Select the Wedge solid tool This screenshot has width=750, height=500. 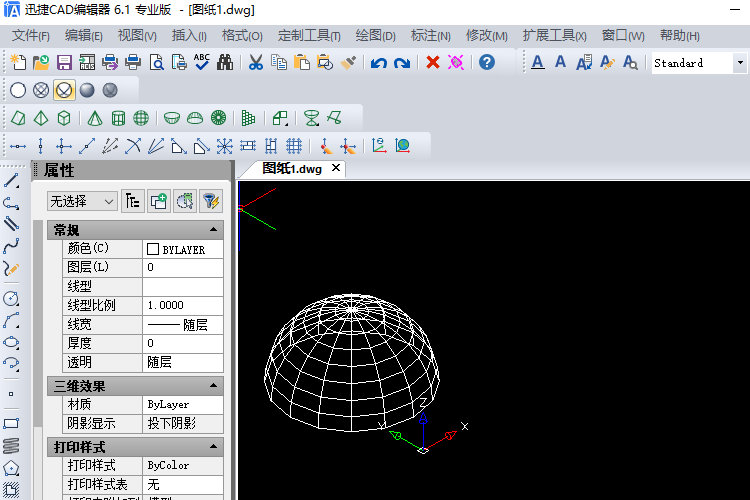(x=18, y=118)
